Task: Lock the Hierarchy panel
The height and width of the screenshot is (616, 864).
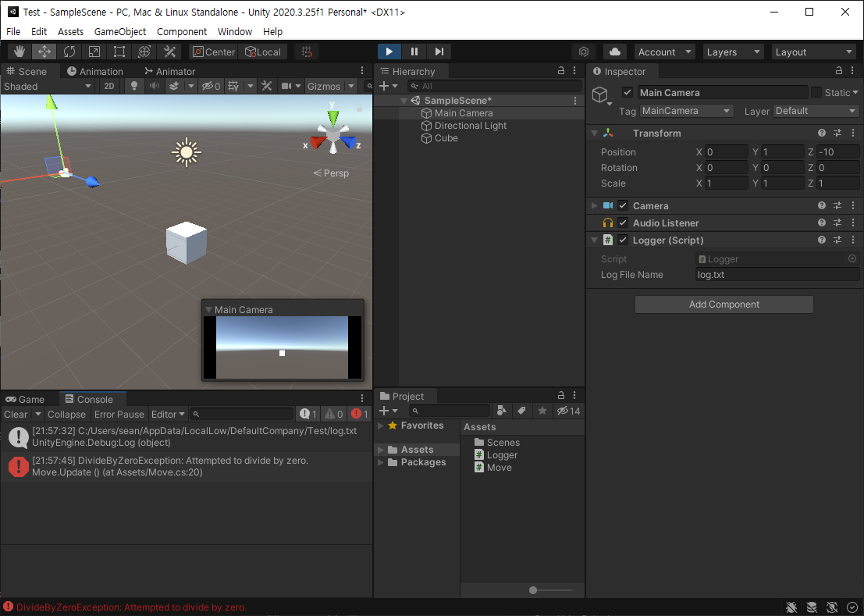Action: [561, 70]
